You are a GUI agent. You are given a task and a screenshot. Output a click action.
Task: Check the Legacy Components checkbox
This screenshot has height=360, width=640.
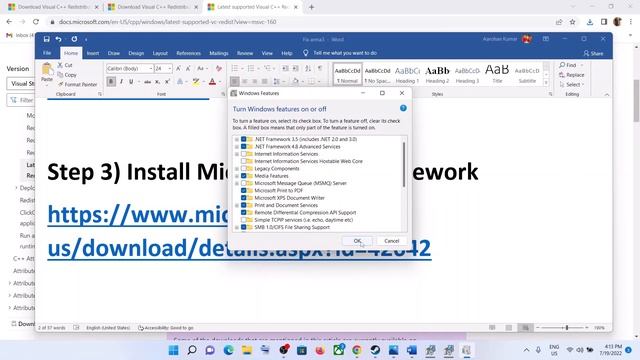tap(244, 169)
